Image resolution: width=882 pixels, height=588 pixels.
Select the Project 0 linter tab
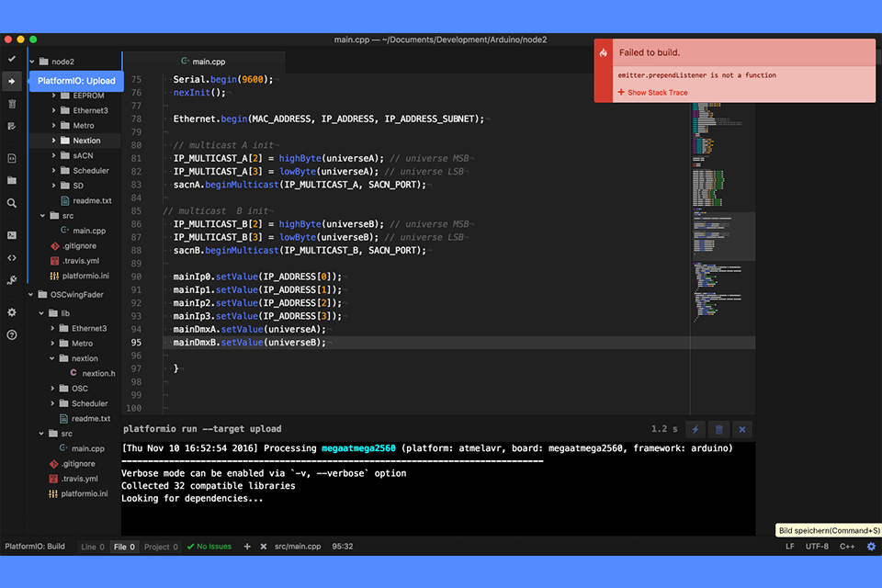[x=161, y=547]
